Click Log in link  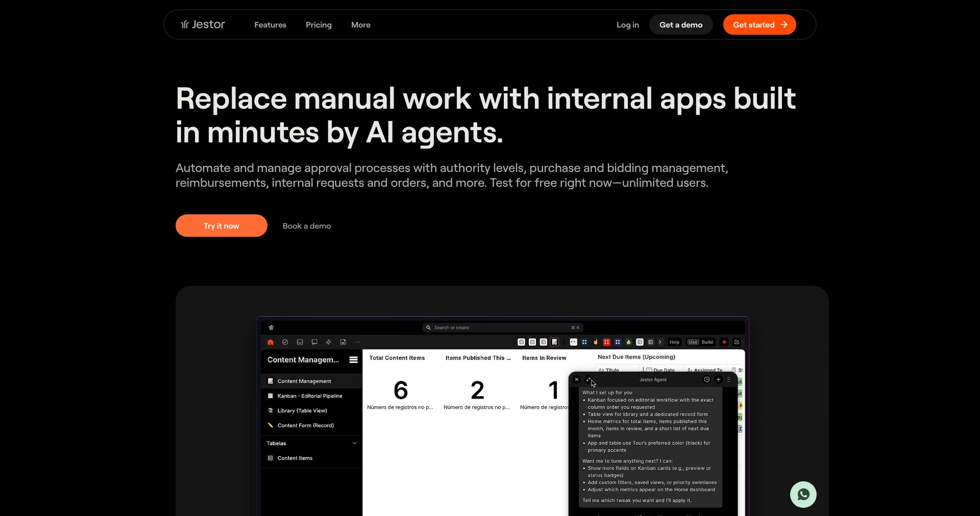tap(627, 24)
